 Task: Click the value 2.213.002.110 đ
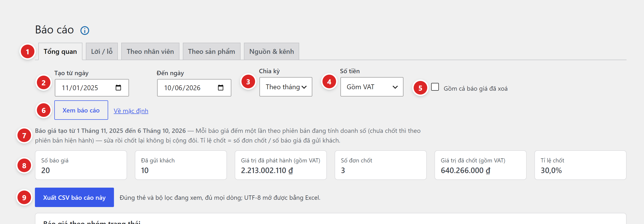click(x=267, y=170)
